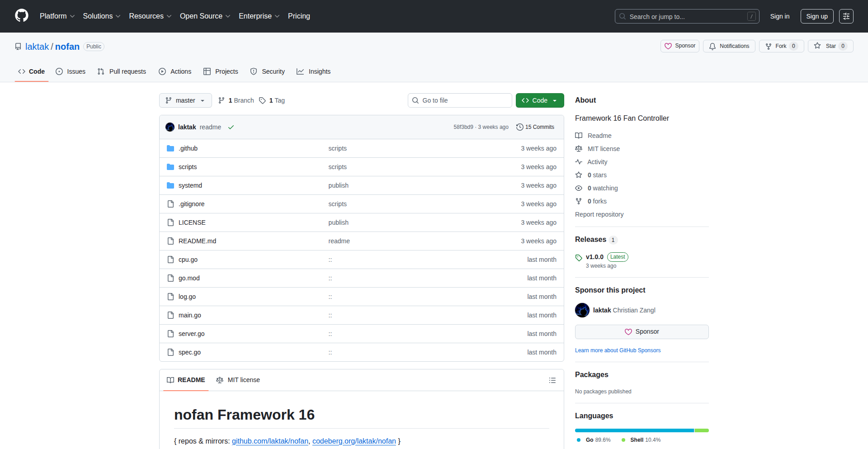Open the header settings menu icon
Viewport: 868px width, 449px height.
point(846,16)
